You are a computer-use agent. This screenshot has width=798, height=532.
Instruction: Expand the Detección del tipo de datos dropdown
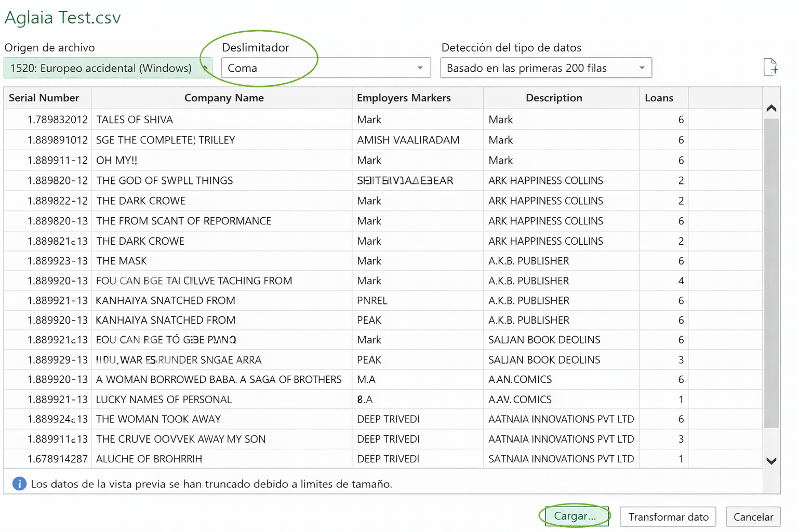546,68
